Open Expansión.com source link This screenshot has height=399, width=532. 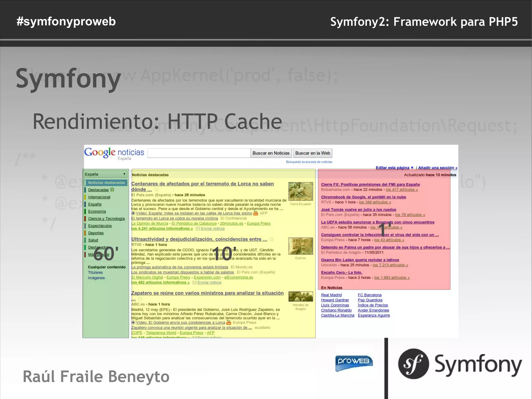207,277
